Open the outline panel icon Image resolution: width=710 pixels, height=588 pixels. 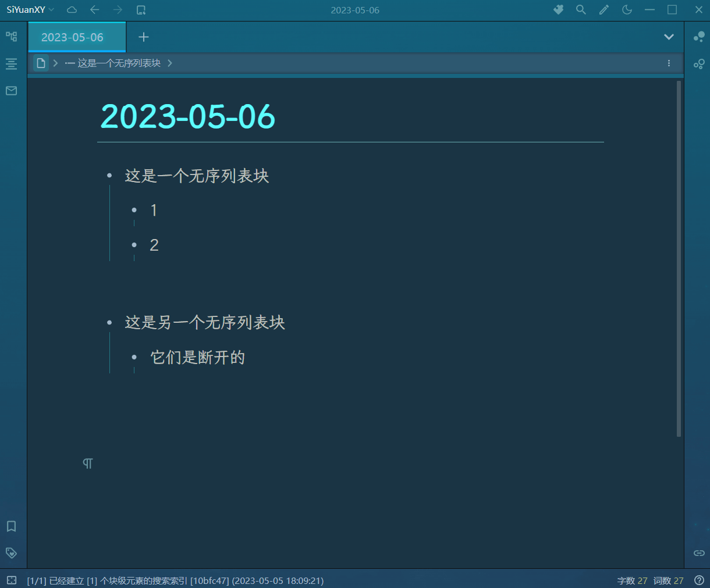pos(11,63)
